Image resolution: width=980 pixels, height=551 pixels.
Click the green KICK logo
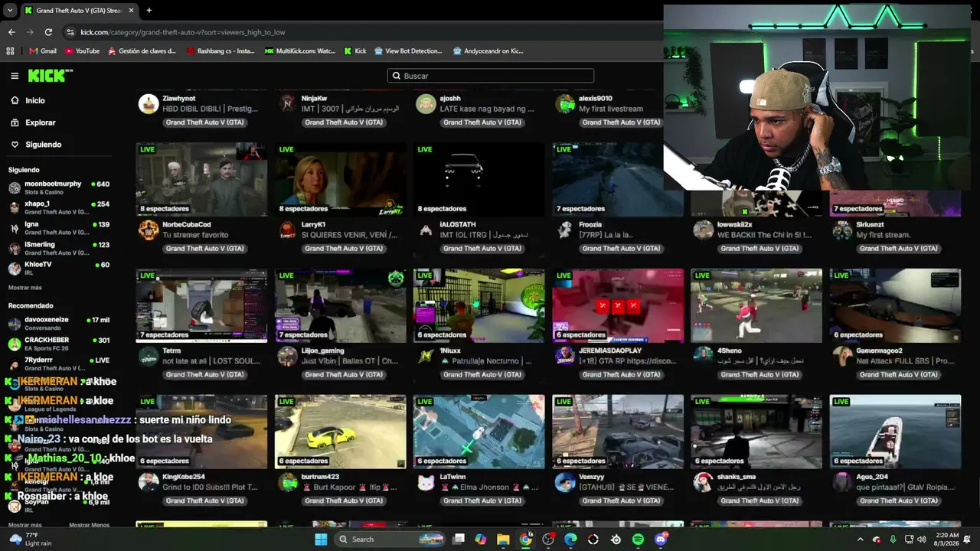click(50, 76)
